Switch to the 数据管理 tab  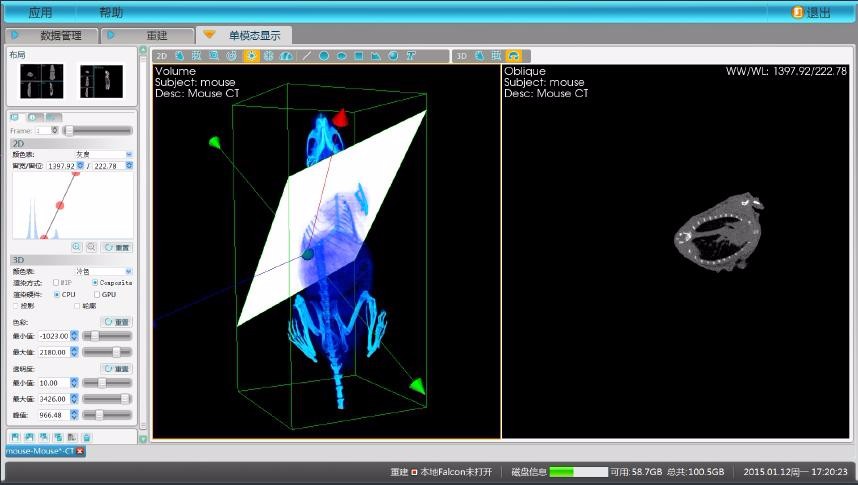click(53, 36)
